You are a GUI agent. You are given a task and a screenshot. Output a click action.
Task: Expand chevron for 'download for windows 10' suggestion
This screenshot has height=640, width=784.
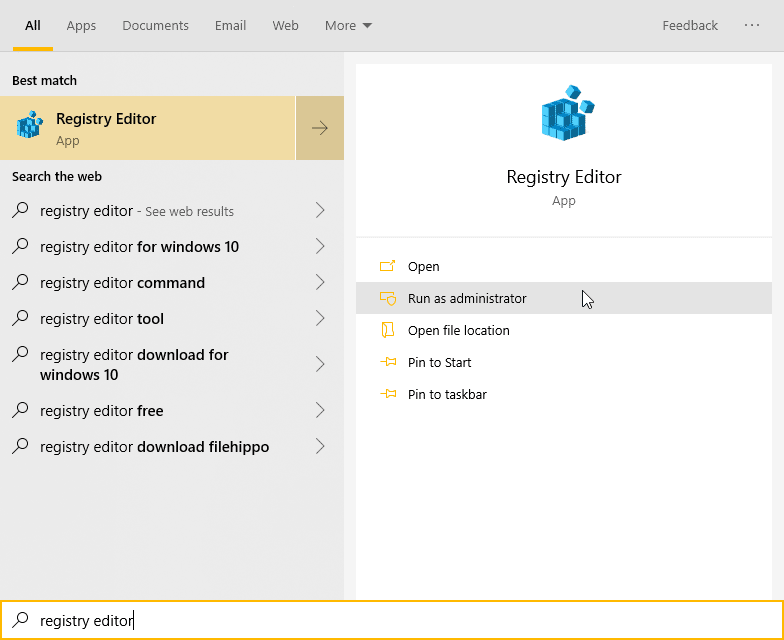320,364
